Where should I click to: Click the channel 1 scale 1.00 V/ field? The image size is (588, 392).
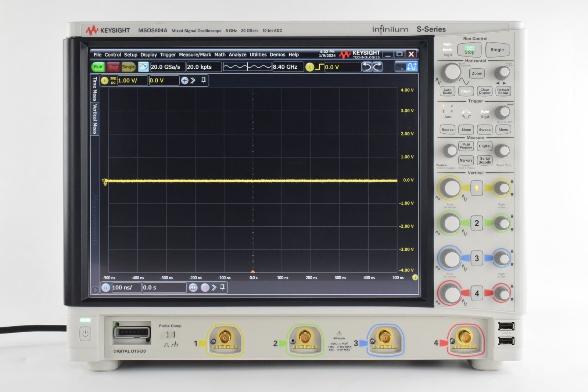[x=132, y=80]
